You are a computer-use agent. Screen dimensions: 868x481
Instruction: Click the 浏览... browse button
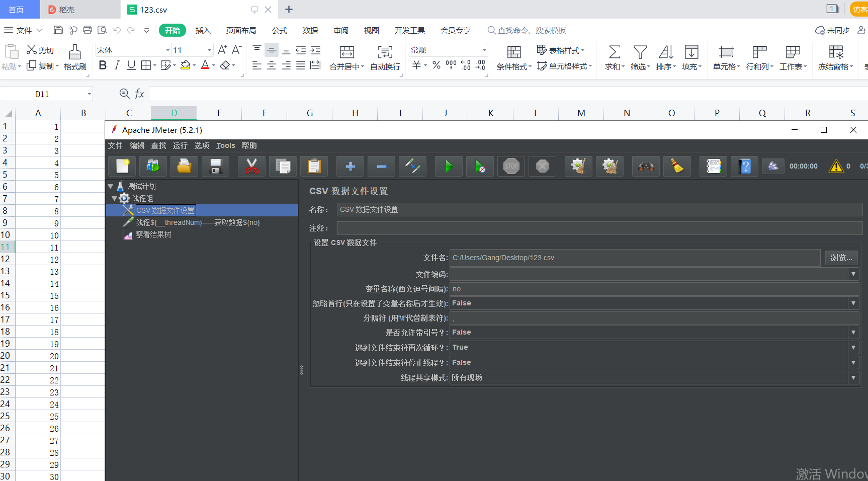pos(841,258)
